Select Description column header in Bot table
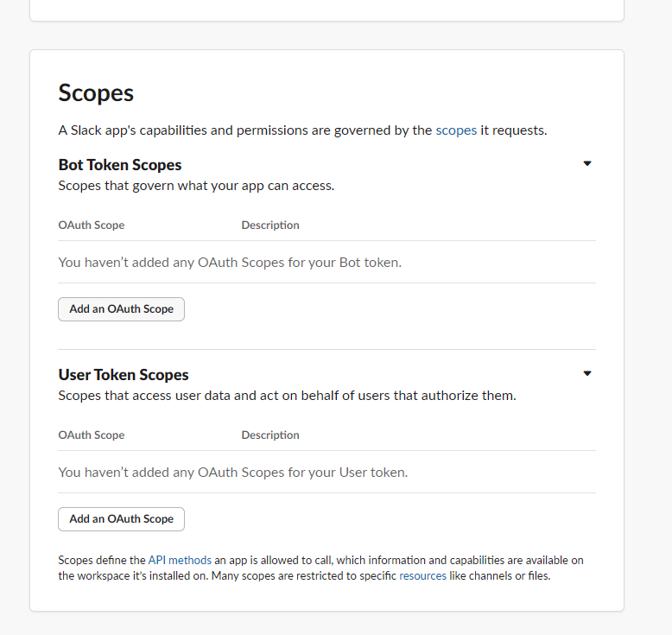Screen dimensions: 672x635 270,225
